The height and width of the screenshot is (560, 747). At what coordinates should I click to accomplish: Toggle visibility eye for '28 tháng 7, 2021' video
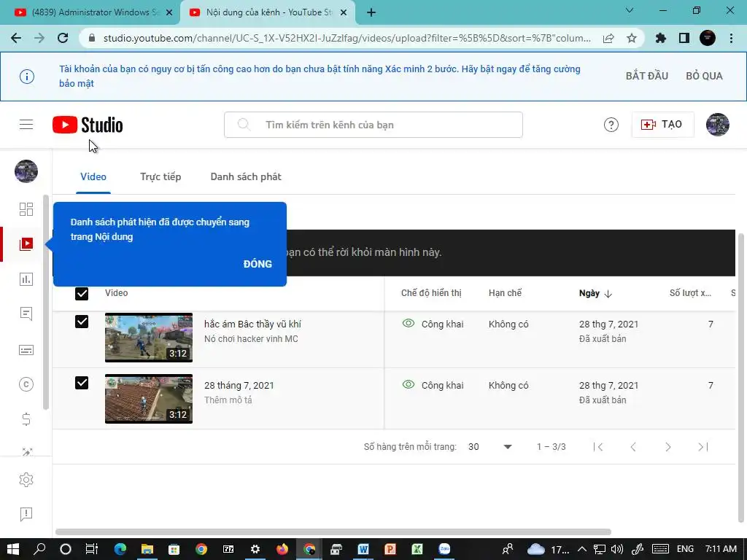(409, 384)
